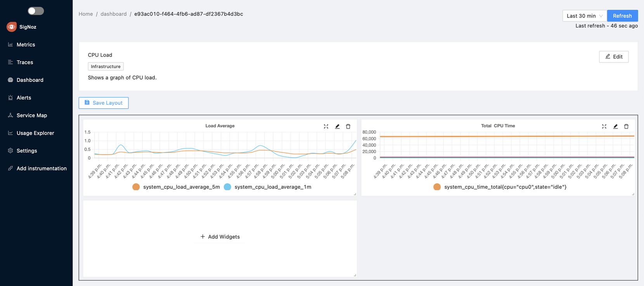The image size is (644, 286).
Task: Click the SigNoz eye logo icon
Action: pos(12,27)
